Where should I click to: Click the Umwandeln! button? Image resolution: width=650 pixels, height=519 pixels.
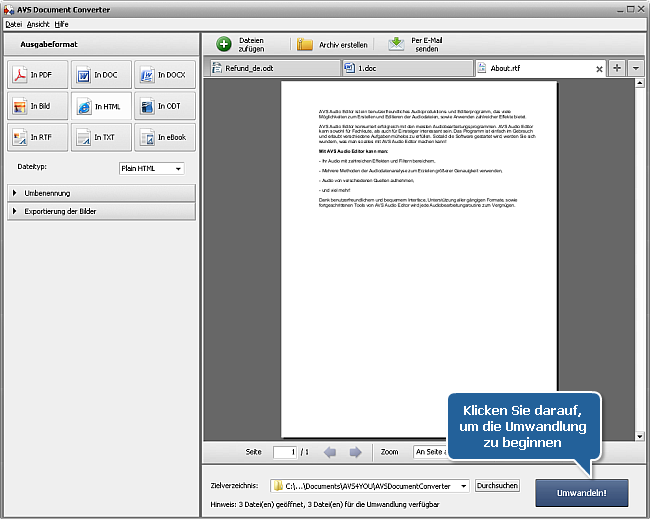click(x=582, y=493)
